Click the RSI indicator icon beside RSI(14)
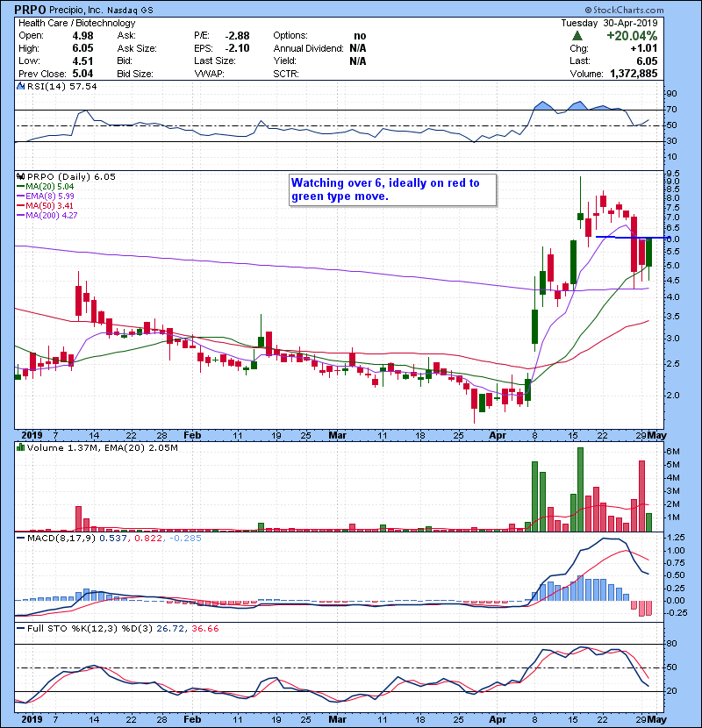The height and width of the screenshot is (728, 702). tap(20, 86)
